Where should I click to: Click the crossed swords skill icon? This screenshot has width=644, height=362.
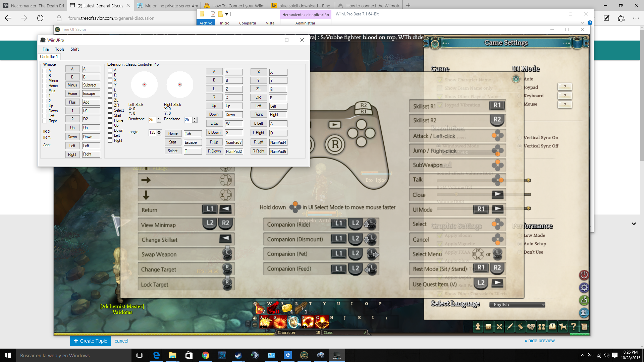499,326
